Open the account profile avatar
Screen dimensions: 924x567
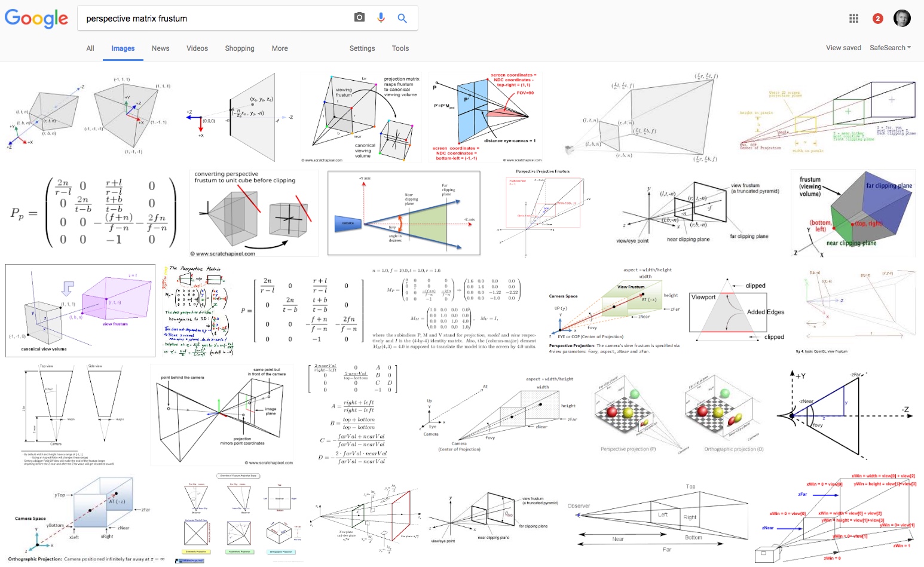coord(901,19)
